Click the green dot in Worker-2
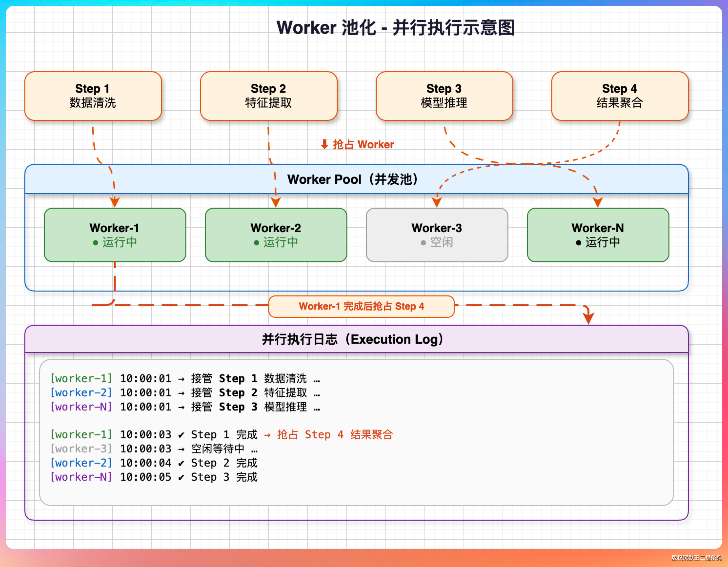The width and height of the screenshot is (728, 567). click(x=256, y=243)
